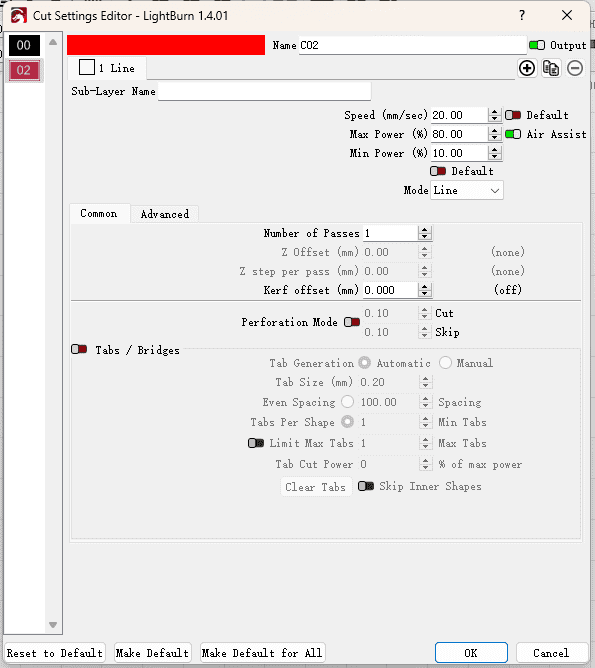Open the Mode dropdown showing Line
Screen dimensions: 595x668
pyautogui.click(x=466, y=190)
